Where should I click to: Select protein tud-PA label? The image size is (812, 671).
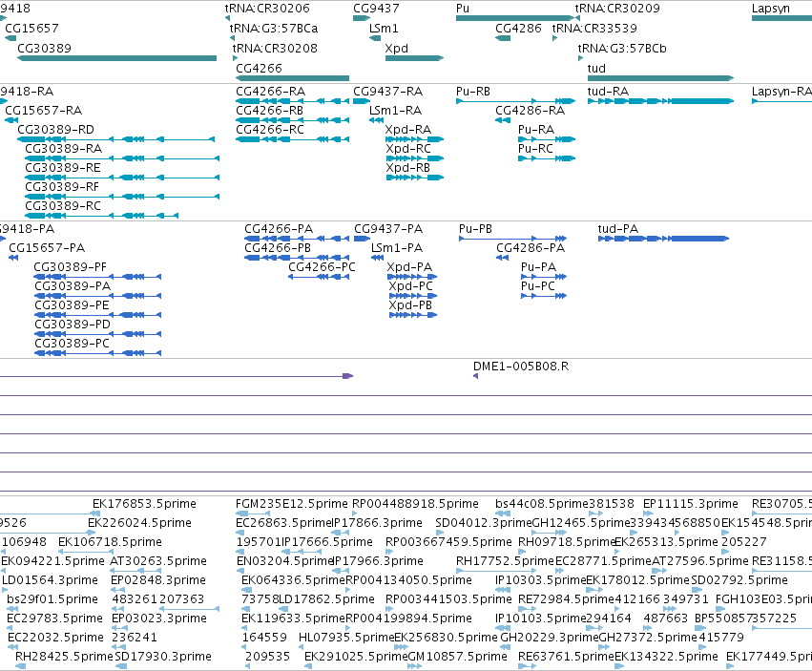pos(618,229)
